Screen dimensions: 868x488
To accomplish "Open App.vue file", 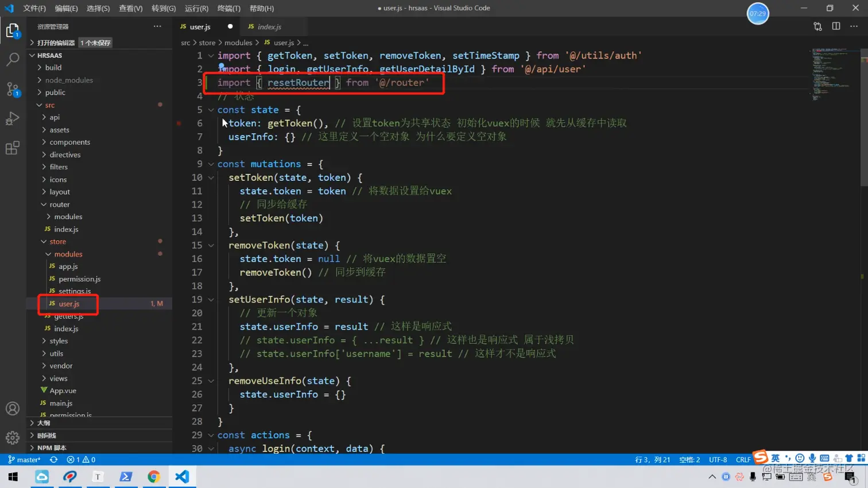I will 99,391.
